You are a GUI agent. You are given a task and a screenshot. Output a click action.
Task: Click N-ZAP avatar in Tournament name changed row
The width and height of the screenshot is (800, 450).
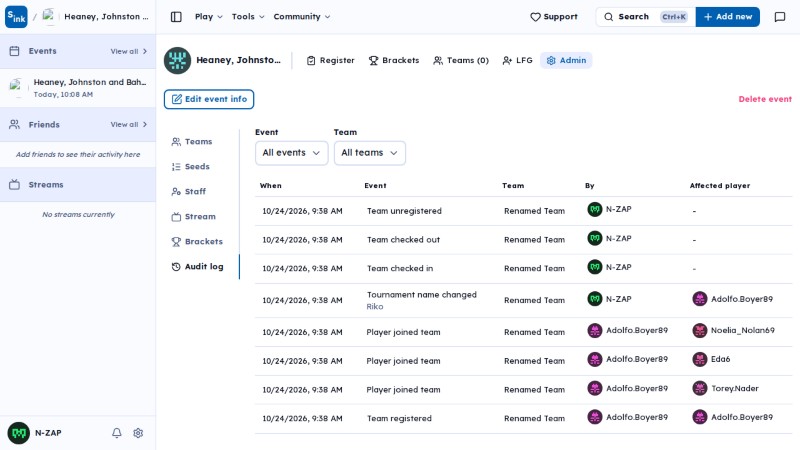[x=594, y=299]
